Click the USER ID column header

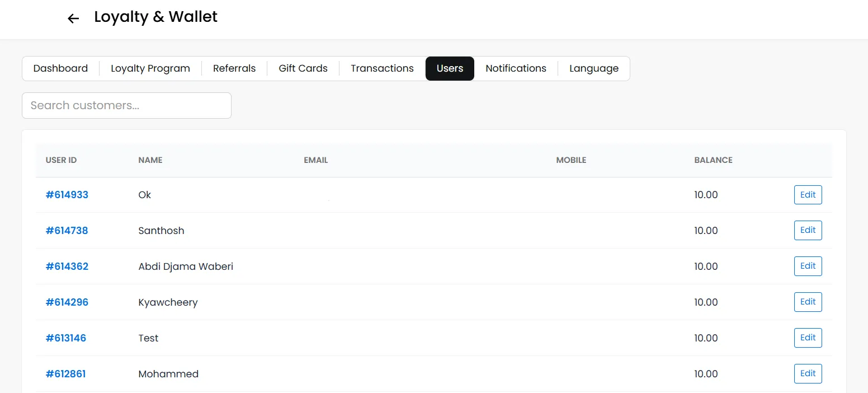pyautogui.click(x=61, y=160)
